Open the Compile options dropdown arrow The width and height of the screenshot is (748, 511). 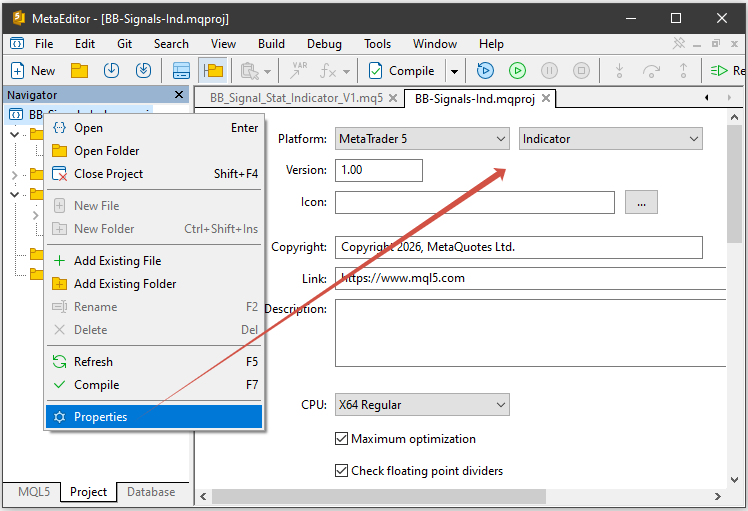click(454, 72)
